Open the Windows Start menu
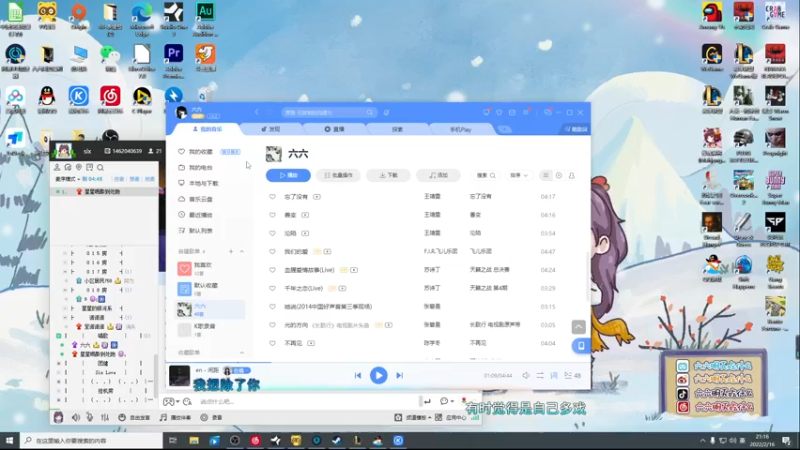This screenshot has width=800, height=450. [9, 440]
